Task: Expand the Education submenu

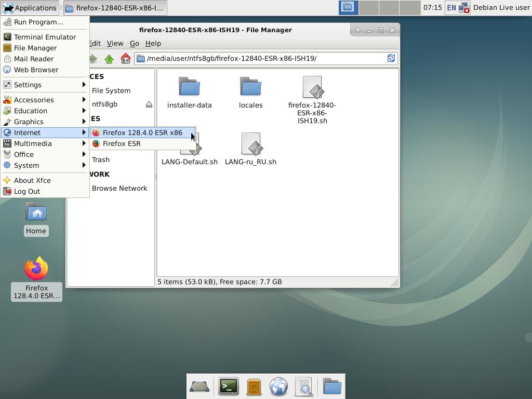Action: click(45, 111)
